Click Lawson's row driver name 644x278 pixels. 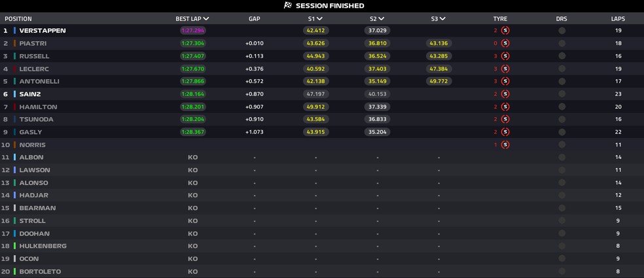tap(35, 170)
